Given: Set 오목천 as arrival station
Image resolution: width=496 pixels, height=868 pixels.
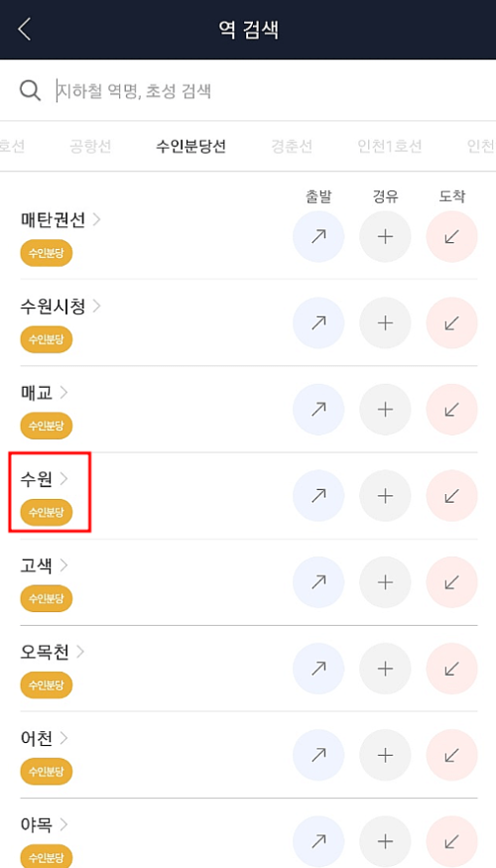Looking at the screenshot, I should 451,669.
